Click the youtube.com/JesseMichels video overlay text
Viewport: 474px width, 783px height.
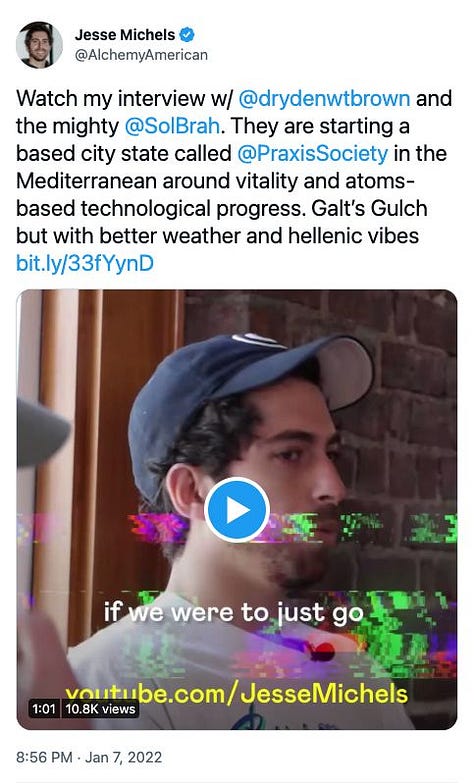click(x=237, y=694)
